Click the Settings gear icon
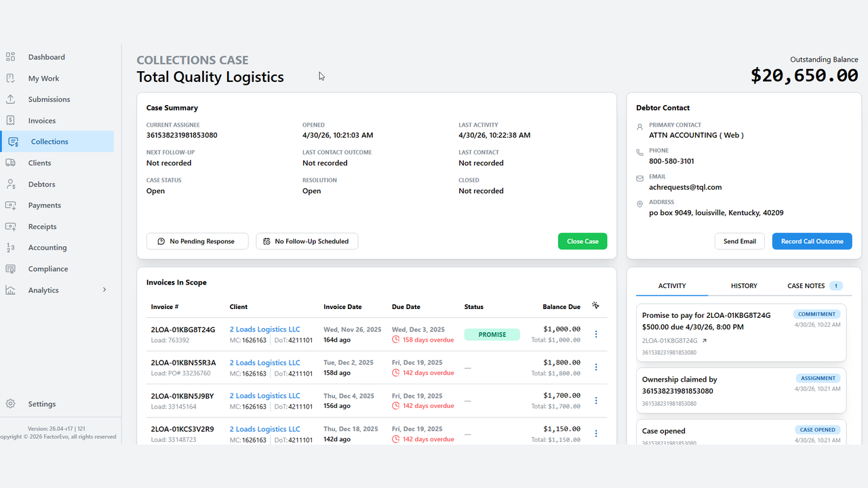The image size is (868, 488). click(10, 404)
